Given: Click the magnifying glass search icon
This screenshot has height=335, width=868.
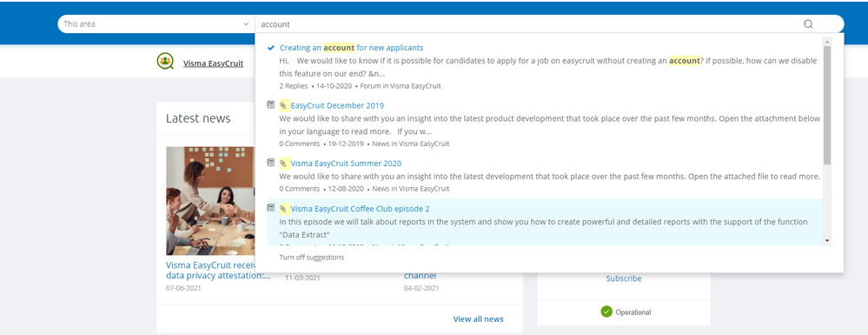Looking at the screenshot, I should [x=808, y=23].
